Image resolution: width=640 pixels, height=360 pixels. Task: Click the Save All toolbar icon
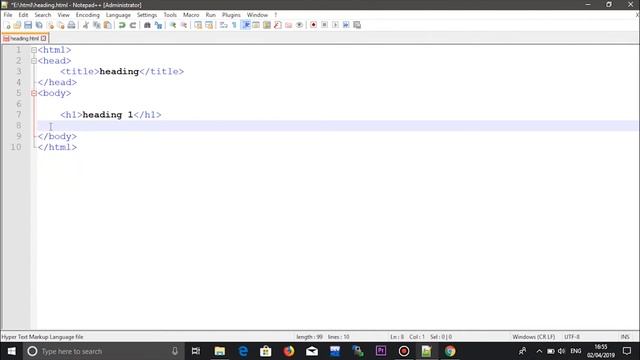point(39,25)
